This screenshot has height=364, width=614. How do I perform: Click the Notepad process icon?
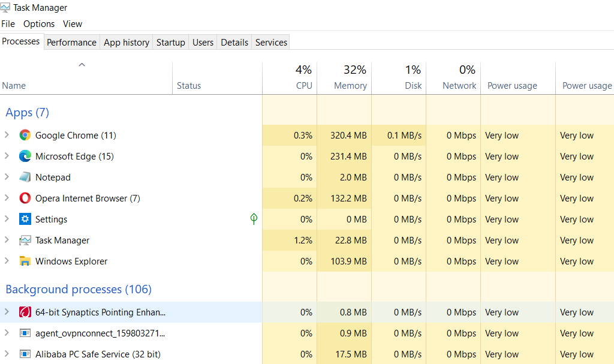[25, 177]
